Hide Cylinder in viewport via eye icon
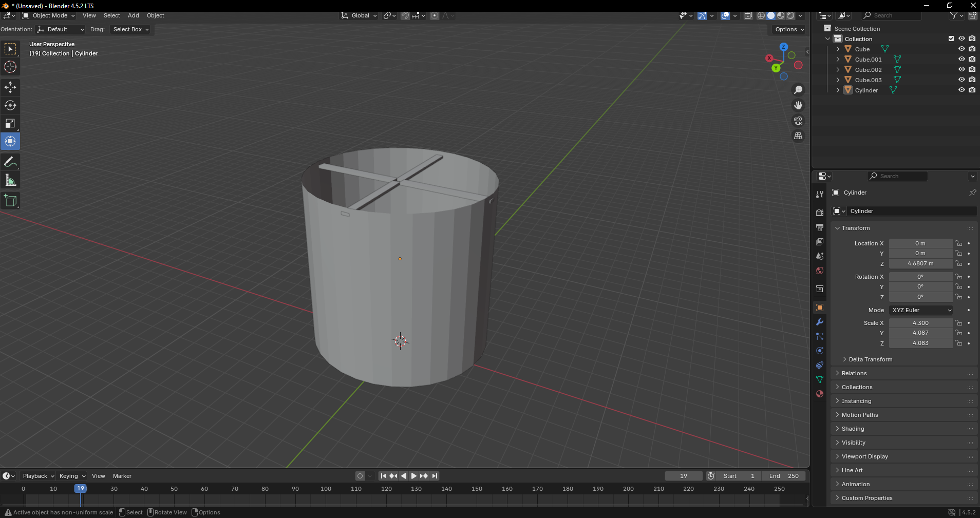Viewport: 980px width, 518px height. [962, 90]
